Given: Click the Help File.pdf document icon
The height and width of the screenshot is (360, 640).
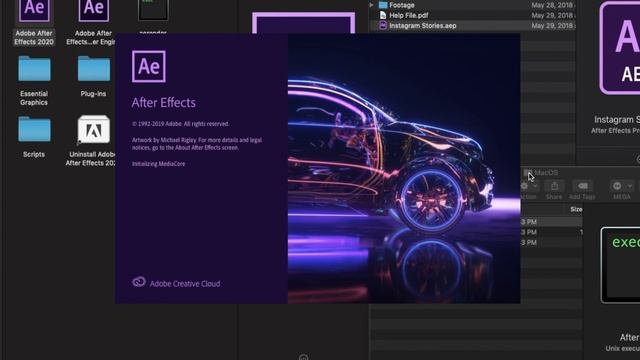Looking at the screenshot, I should [383, 15].
